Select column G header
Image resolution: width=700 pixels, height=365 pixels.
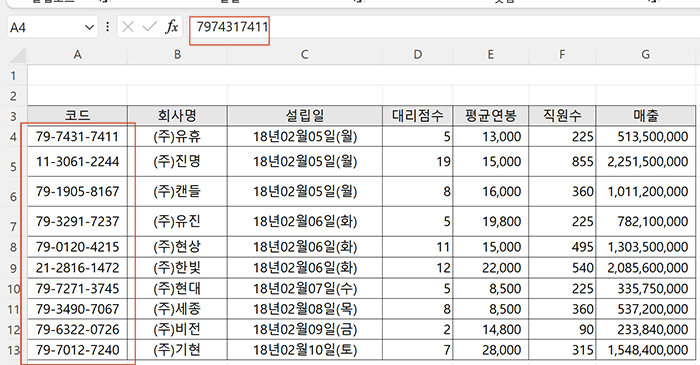tap(646, 55)
